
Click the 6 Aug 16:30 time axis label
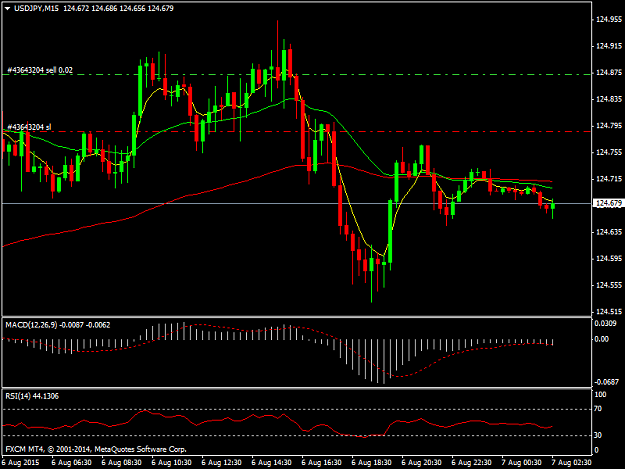tap(321, 463)
